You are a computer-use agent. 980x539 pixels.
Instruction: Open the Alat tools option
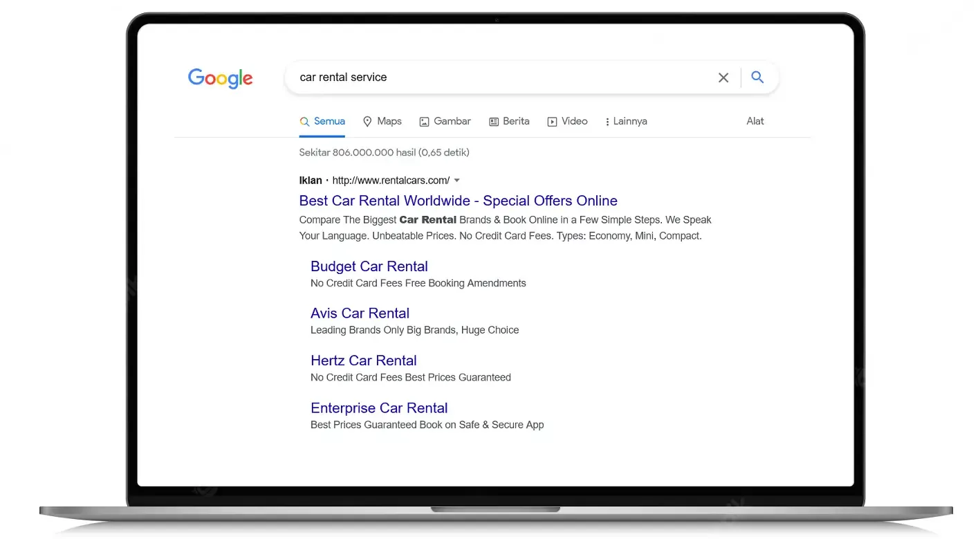755,121
